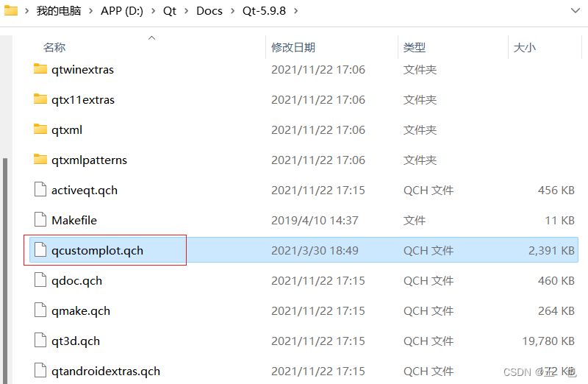Viewport: 588px width, 384px height.
Task: Click the activeqt.qch file icon
Action: pos(40,189)
